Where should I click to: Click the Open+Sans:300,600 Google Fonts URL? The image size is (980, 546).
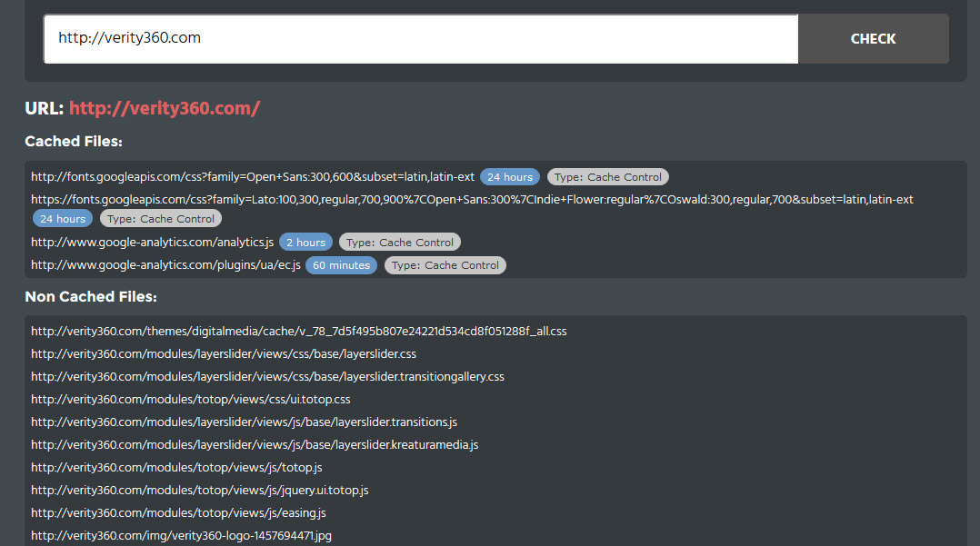point(253,177)
